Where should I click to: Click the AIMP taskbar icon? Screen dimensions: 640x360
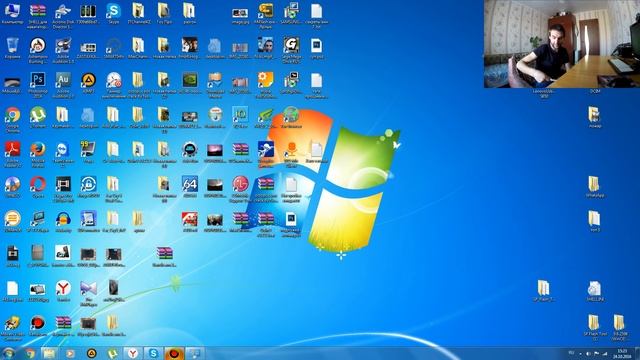tap(91, 353)
